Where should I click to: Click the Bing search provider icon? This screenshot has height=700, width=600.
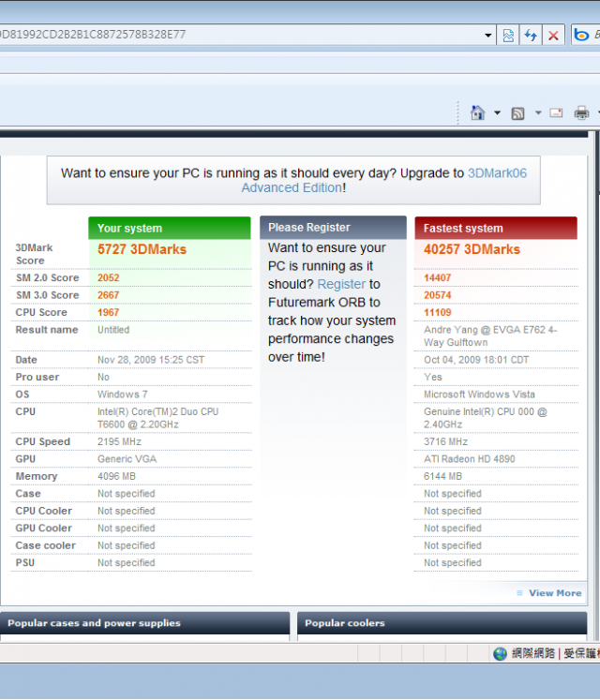(x=581, y=35)
